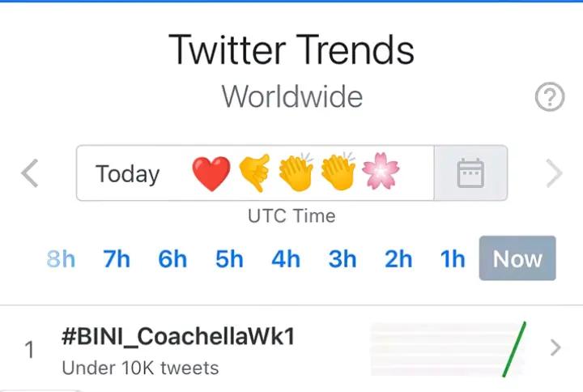Select the 1h time tab
The height and width of the screenshot is (392, 583).
pyautogui.click(x=453, y=259)
